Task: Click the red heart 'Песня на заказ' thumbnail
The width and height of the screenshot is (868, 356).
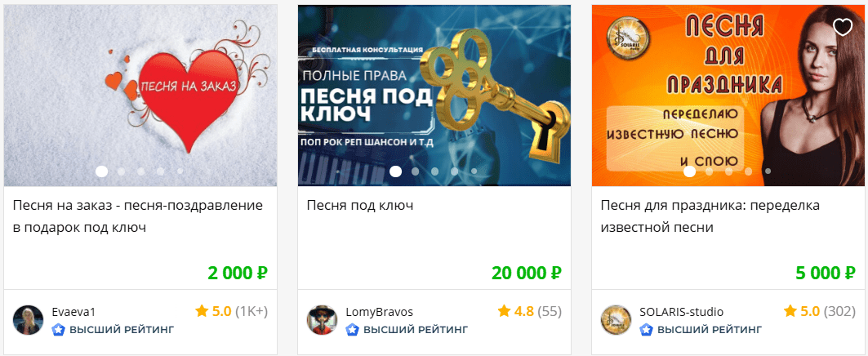Action: tap(140, 96)
